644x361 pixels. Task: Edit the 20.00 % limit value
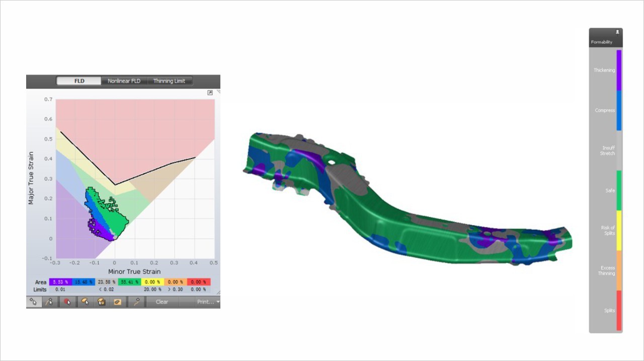pos(152,290)
